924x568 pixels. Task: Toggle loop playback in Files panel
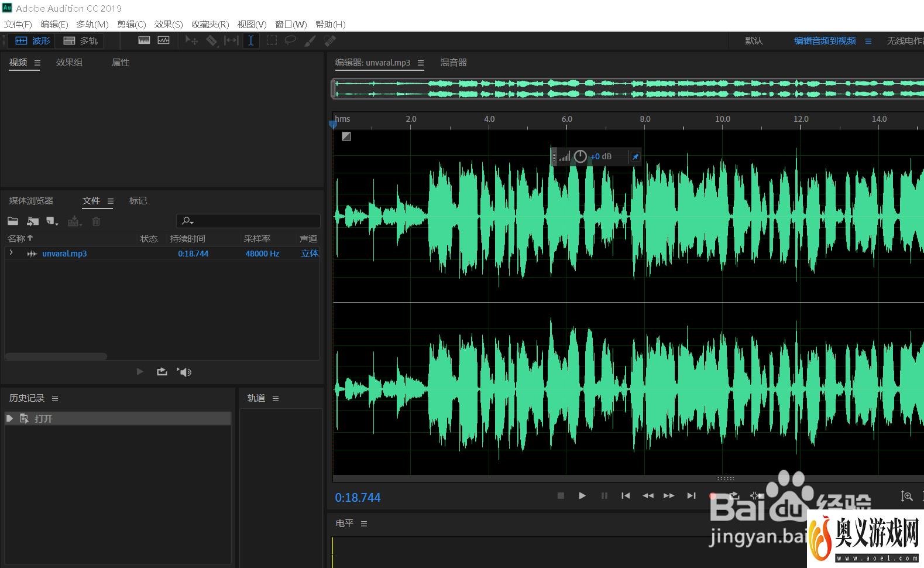162,372
